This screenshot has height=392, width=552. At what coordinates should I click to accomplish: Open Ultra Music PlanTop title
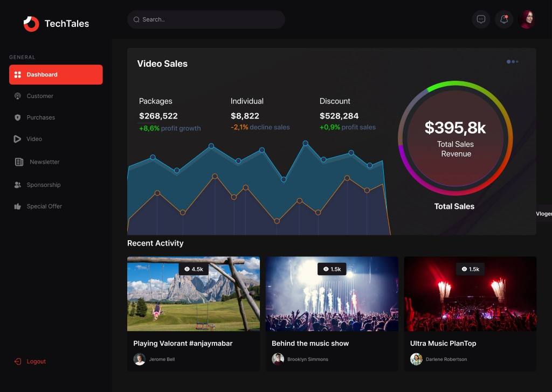pyautogui.click(x=443, y=344)
